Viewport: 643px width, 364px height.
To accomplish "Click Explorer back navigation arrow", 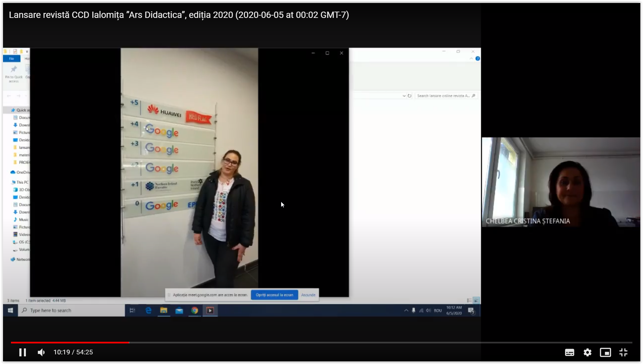I will (9, 96).
